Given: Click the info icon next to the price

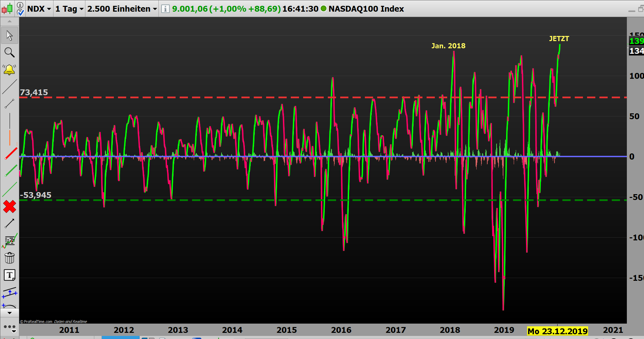Looking at the screenshot, I should [165, 9].
